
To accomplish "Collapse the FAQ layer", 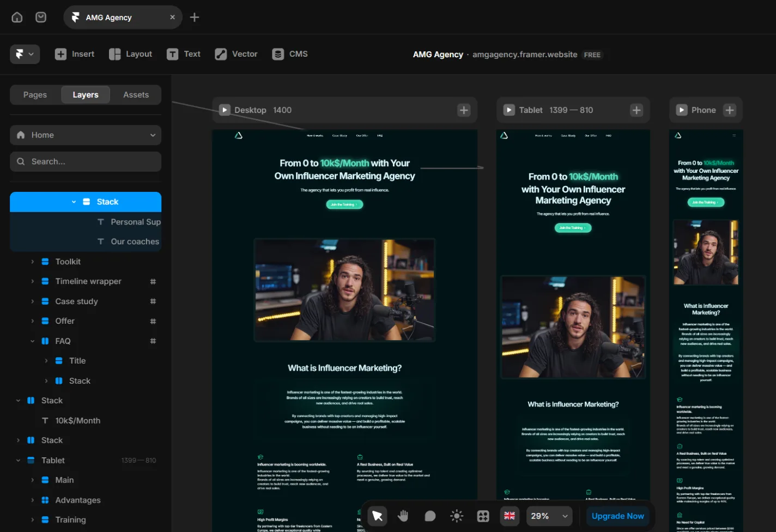I will point(32,341).
